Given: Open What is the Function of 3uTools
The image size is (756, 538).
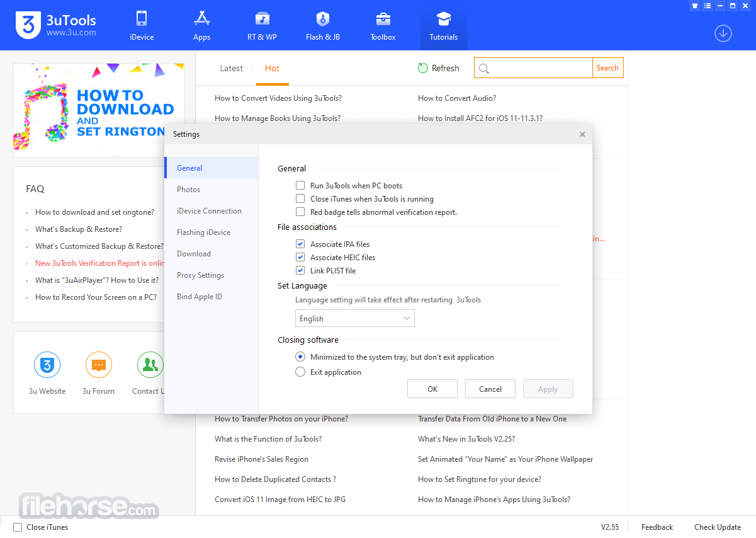Looking at the screenshot, I should 268,439.
